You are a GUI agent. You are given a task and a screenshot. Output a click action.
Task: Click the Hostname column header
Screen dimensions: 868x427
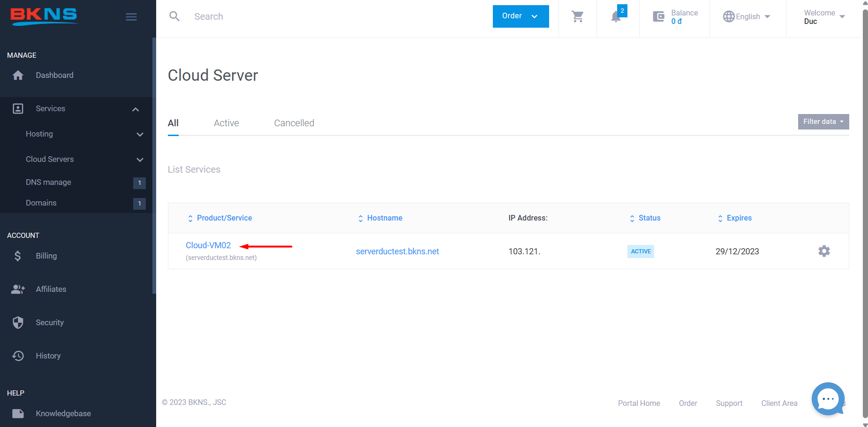pyautogui.click(x=385, y=218)
